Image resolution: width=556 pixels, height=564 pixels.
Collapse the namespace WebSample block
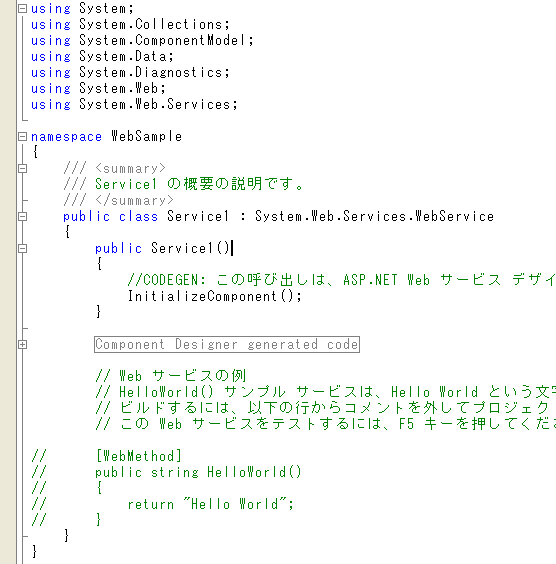tap(22, 136)
